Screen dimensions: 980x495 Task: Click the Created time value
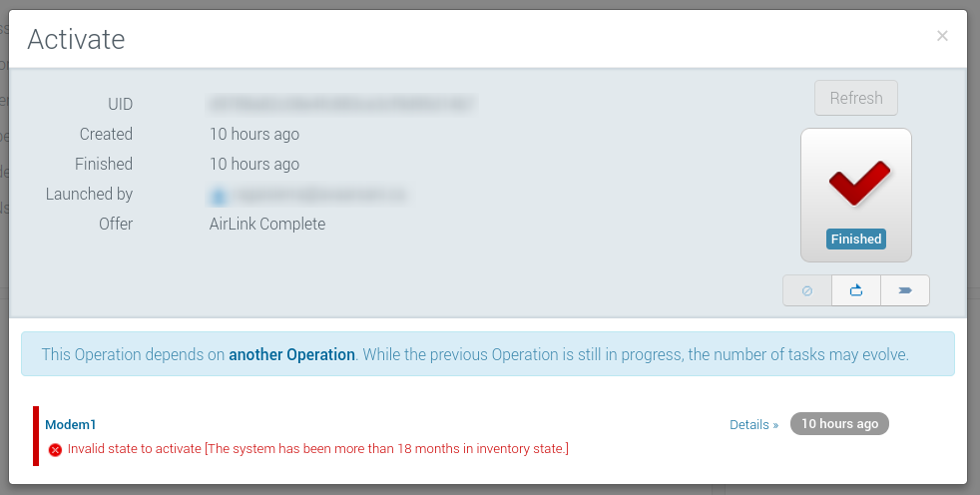coord(254,134)
